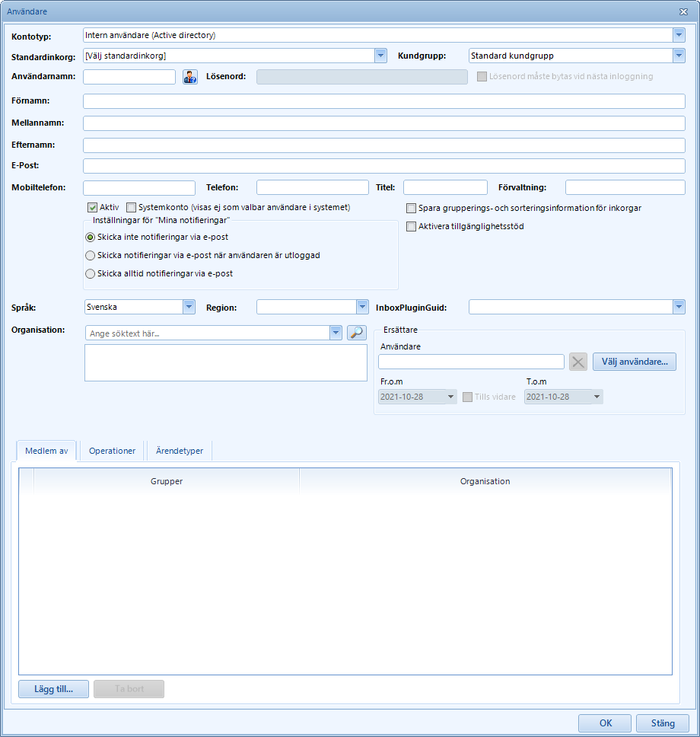Click the Organisation selected items list box

tap(225, 363)
